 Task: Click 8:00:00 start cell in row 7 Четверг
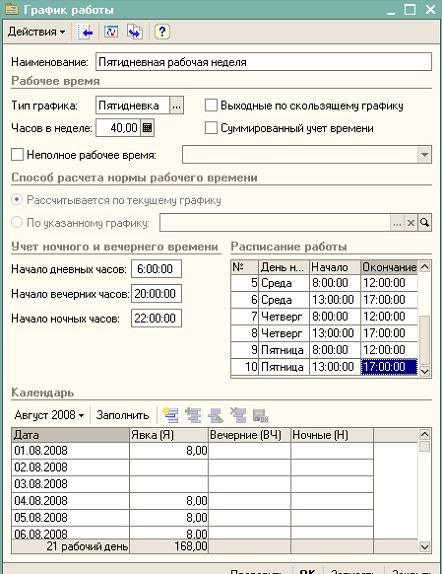tap(335, 316)
